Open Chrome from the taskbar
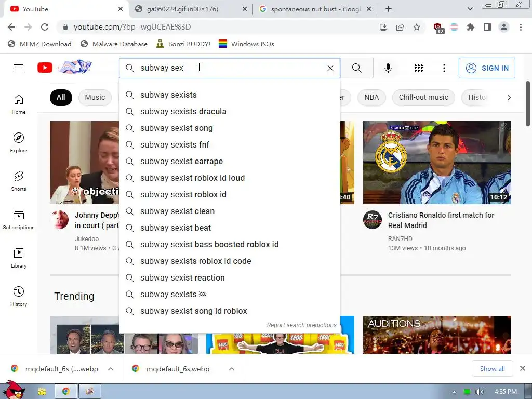The image size is (532, 399). 66,391
